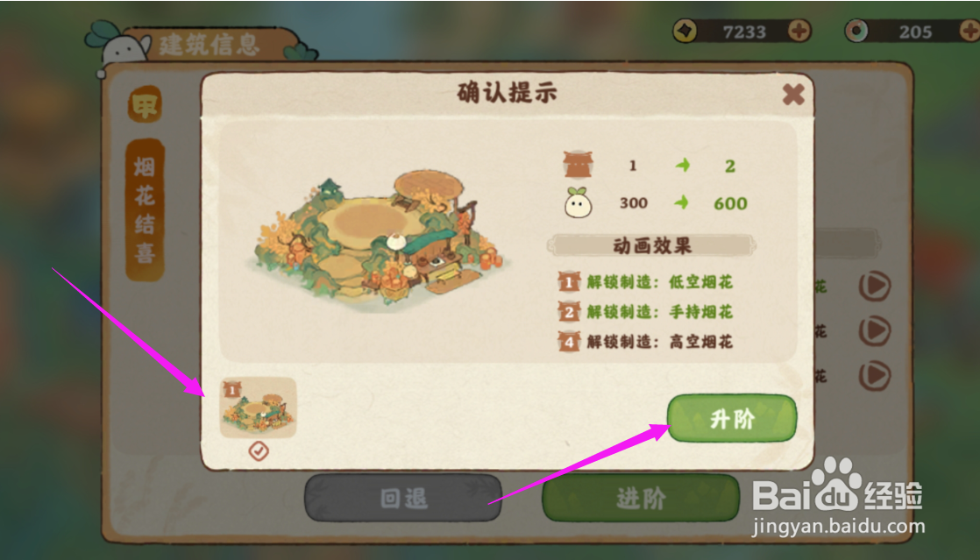Screen dimensions: 980x560
Task: Click the fireworks building illustration
Action: tap(380, 237)
